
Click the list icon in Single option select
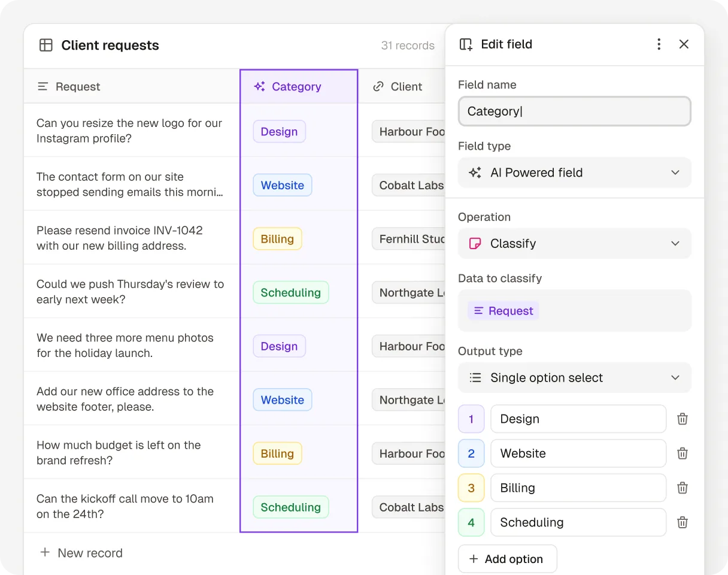[475, 378]
